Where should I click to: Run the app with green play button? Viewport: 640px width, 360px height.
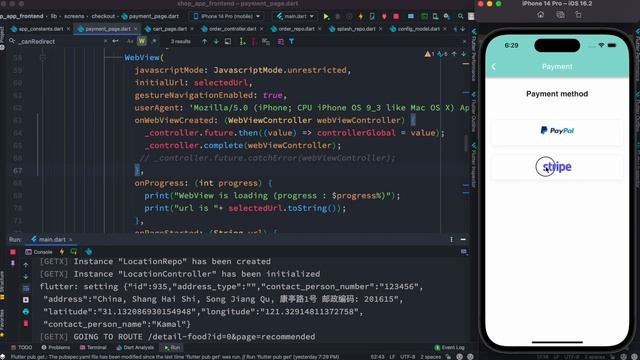tap(326, 16)
